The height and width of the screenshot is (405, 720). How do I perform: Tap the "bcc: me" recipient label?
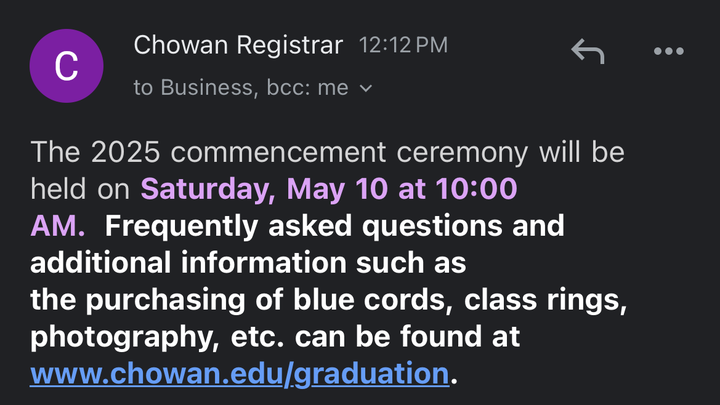click(x=307, y=88)
